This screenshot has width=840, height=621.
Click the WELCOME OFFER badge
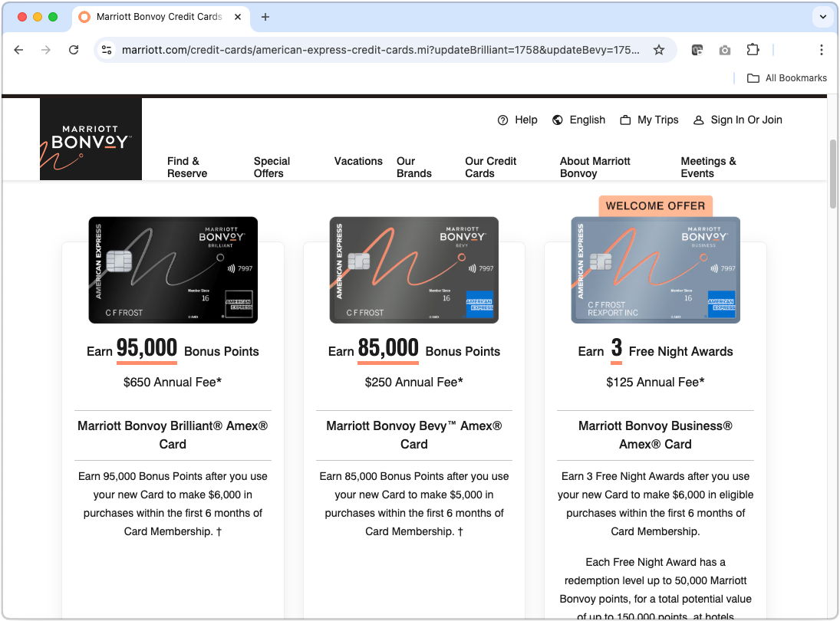click(656, 206)
